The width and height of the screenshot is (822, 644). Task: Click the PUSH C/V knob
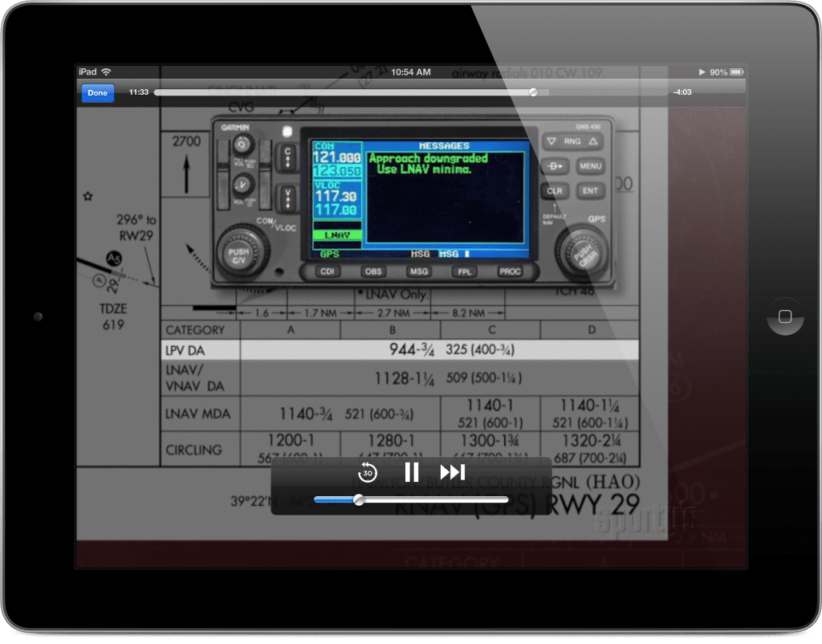point(241,252)
